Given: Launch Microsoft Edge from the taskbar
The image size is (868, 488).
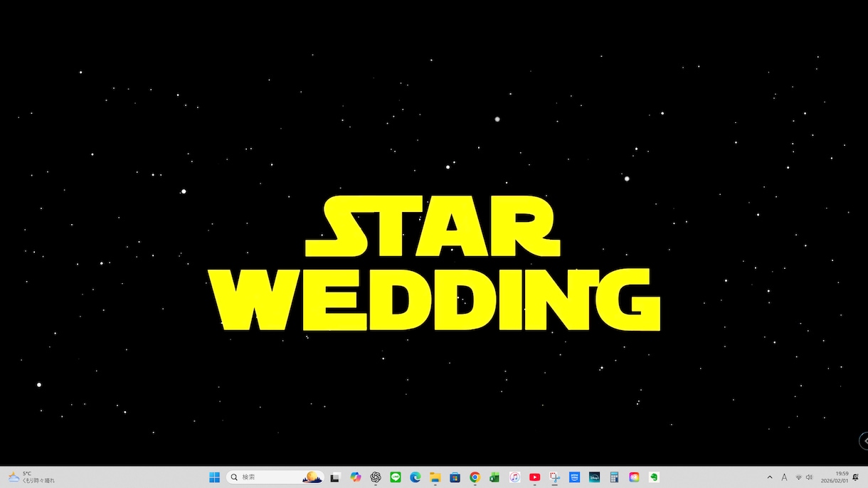Looking at the screenshot, I should [416, 477].
